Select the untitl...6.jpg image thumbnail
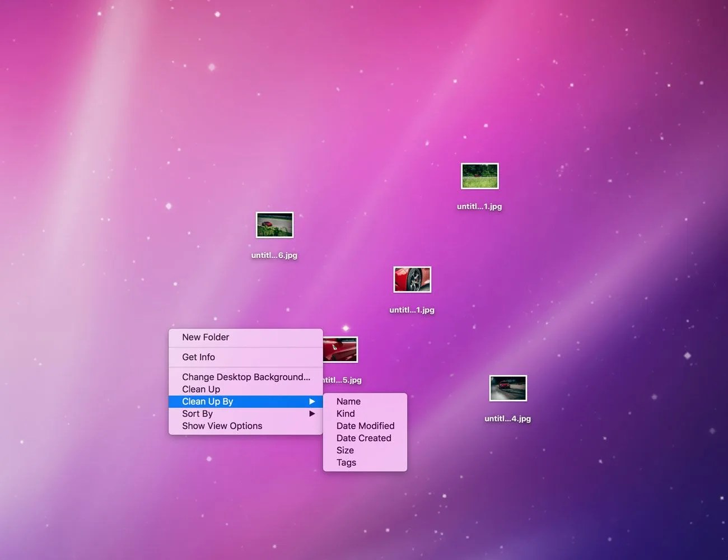The width and height of the screenshot is (728, 560). pyautogui.click(x=274, y=225)
